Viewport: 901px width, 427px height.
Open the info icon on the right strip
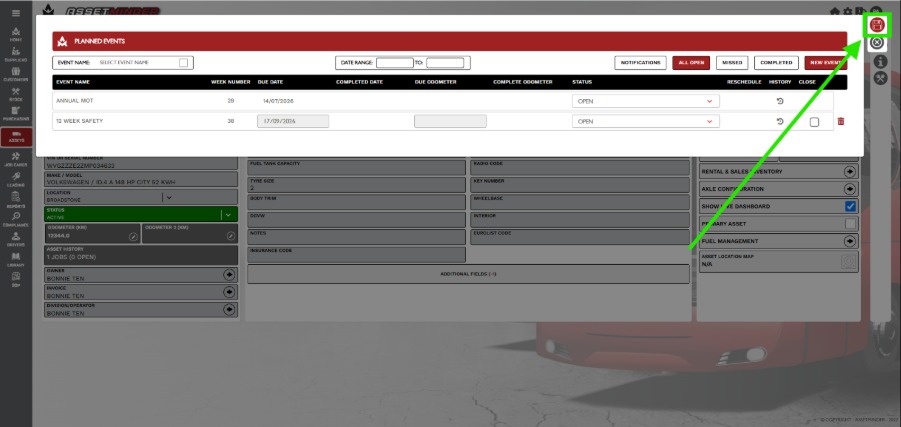point(880,61)
